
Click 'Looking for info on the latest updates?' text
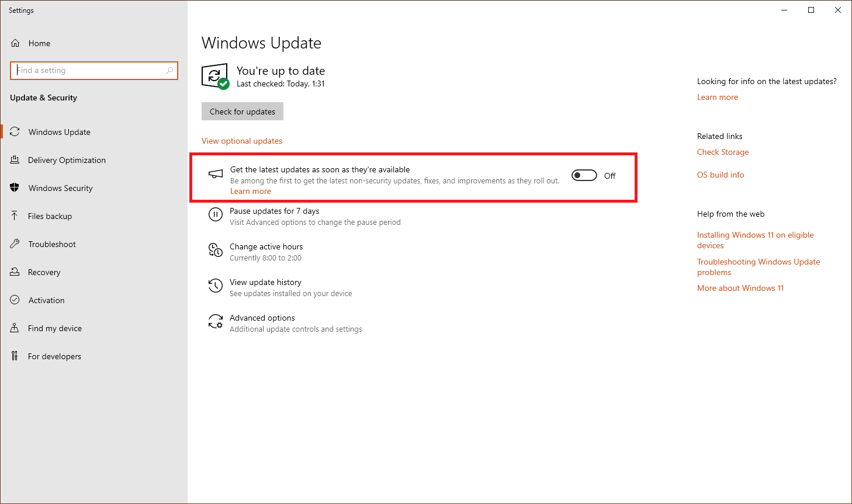(767, 81)
